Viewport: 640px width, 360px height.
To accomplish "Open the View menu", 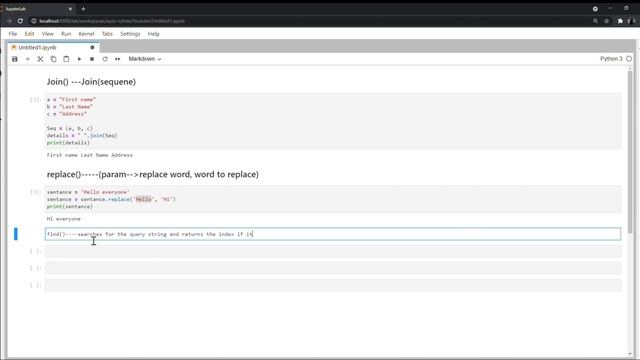I will tap(47, 34).
